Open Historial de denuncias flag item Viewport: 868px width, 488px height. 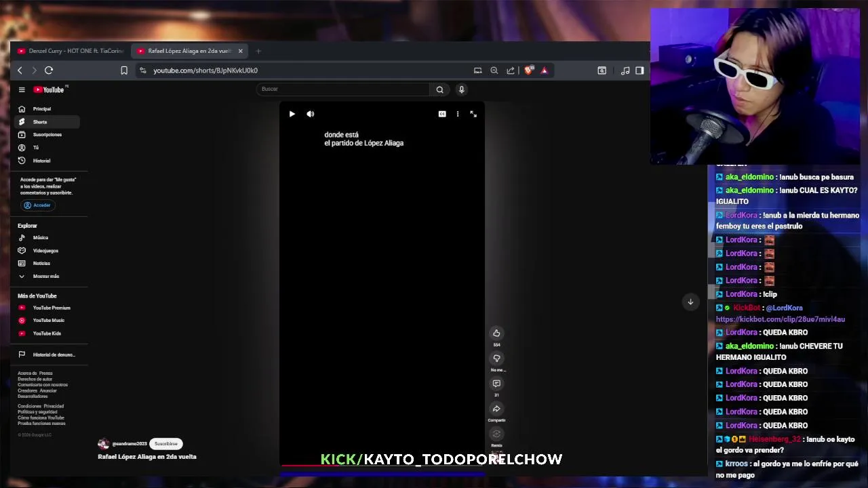click(47, 354)
